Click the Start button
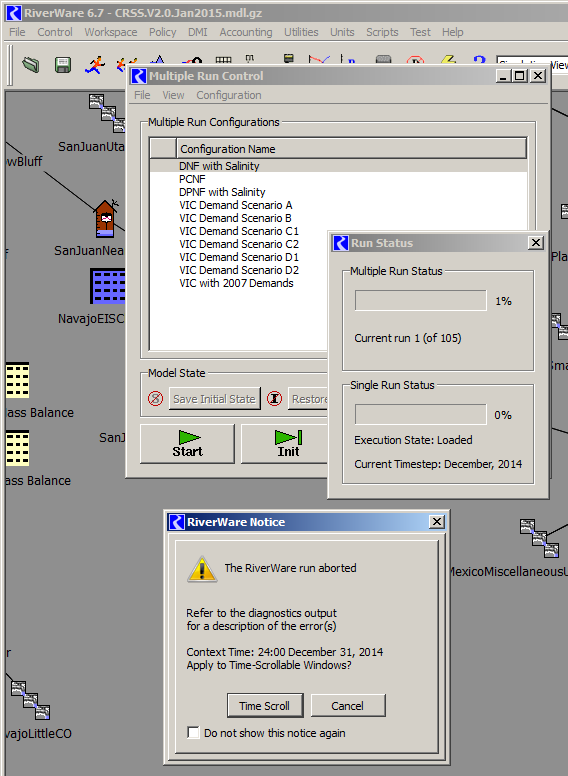568x776 pixels. 188,444
